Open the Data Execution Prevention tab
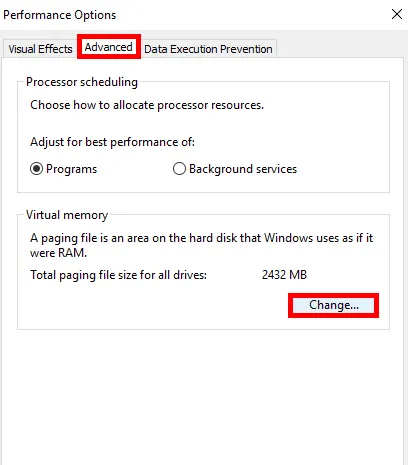The image size is (408, 465). coord(208,49)
